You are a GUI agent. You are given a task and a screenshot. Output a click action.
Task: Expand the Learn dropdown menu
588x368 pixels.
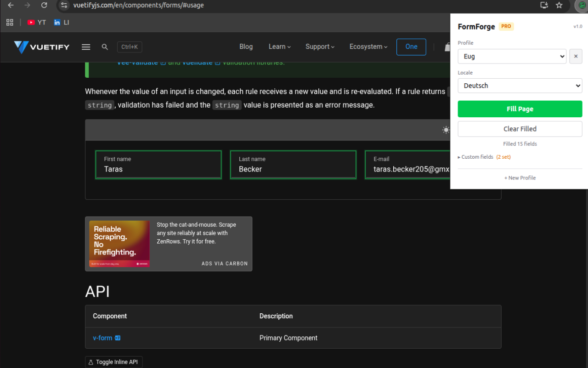click(279, 46)
